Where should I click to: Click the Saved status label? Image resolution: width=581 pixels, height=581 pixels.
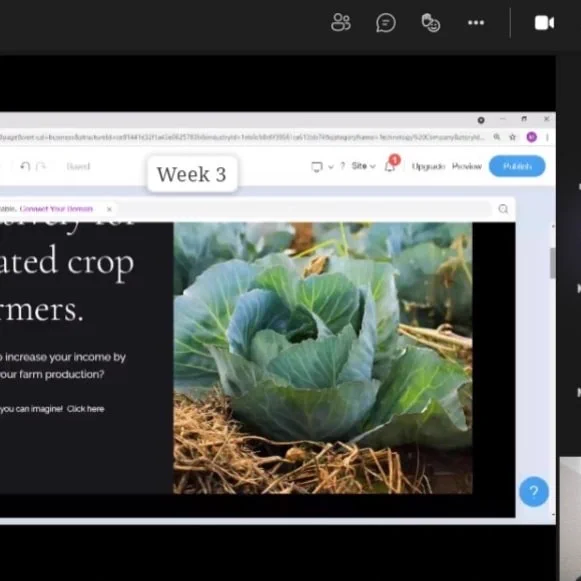[78, 166]
